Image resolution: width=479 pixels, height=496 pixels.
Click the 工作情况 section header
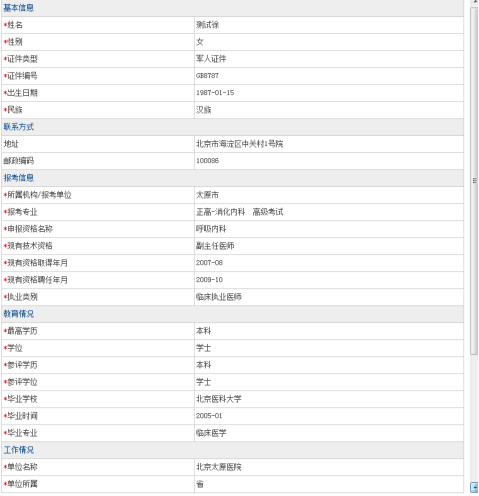click(x=19, y=450)
